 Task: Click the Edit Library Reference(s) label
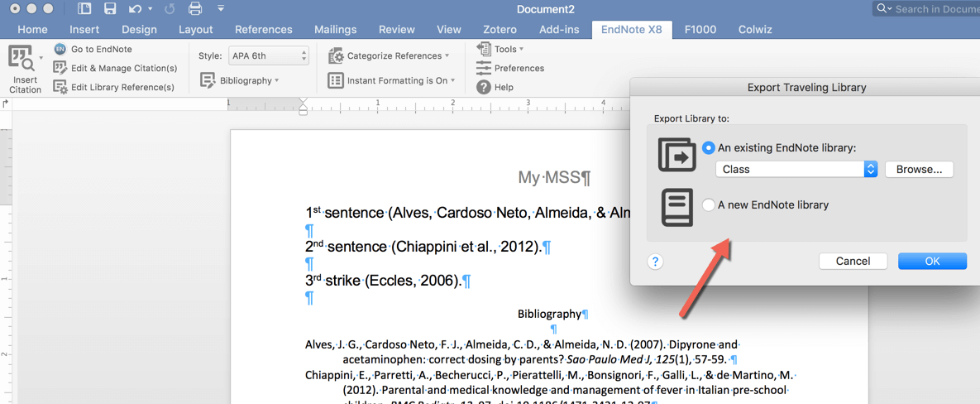point(122,88)
